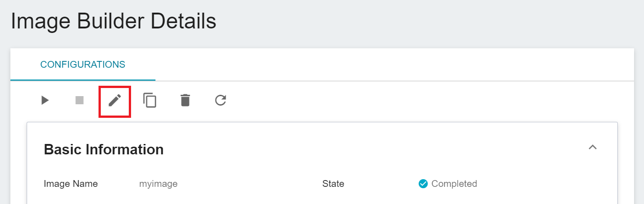Select the Completed state text
644x204 pixels.
[454, 184]
